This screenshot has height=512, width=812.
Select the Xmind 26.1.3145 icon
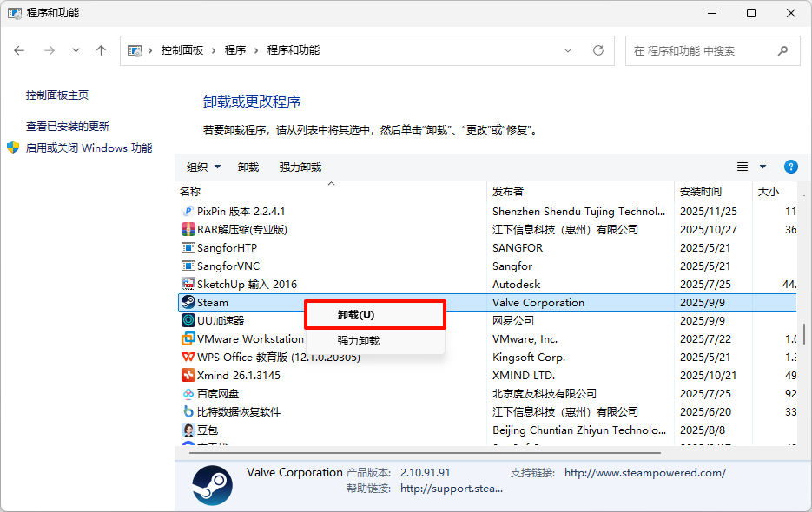(188, 375)
